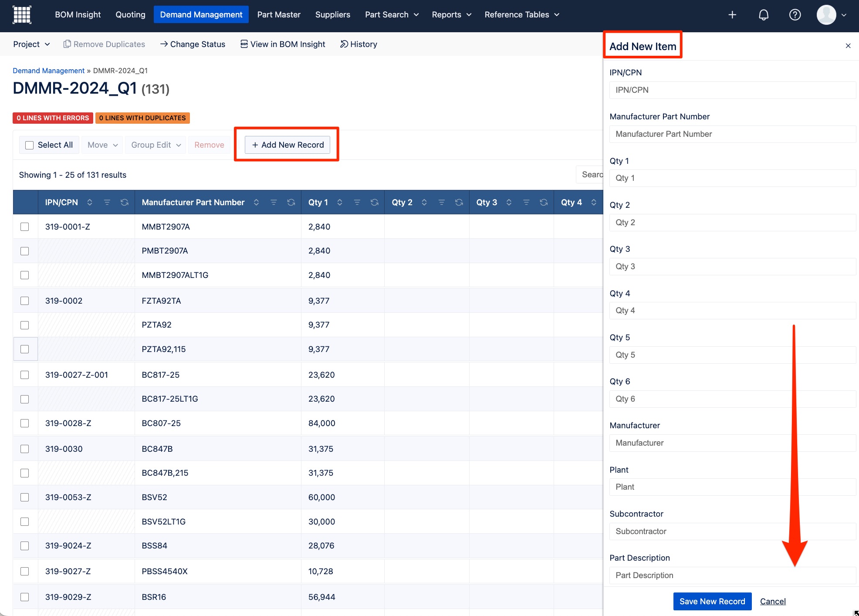The width and height of the screenshot is (859, 616).
Task: Open Change Status action
Action: [x=193, y=44]
